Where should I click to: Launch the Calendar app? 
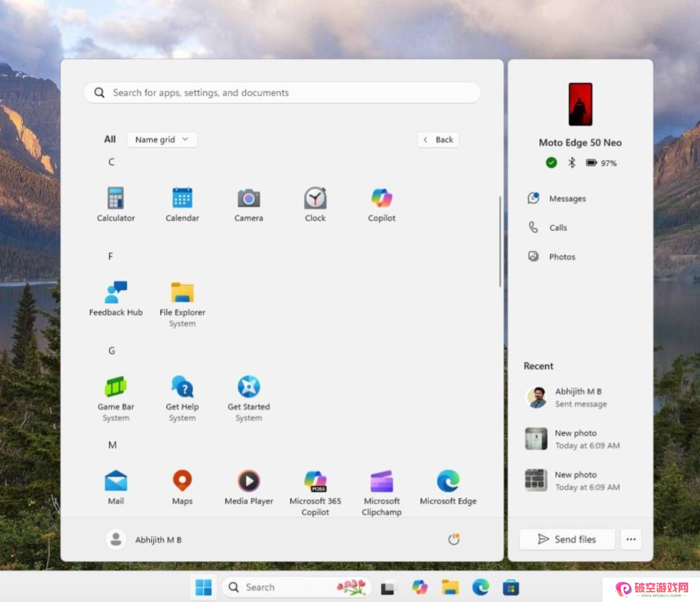tap(182, 204)
